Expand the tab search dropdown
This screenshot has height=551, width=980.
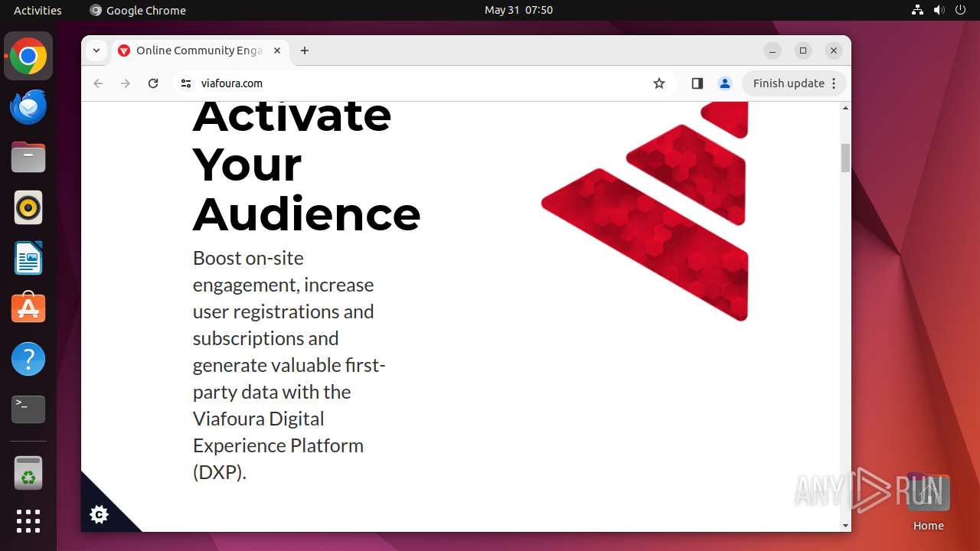96,51
